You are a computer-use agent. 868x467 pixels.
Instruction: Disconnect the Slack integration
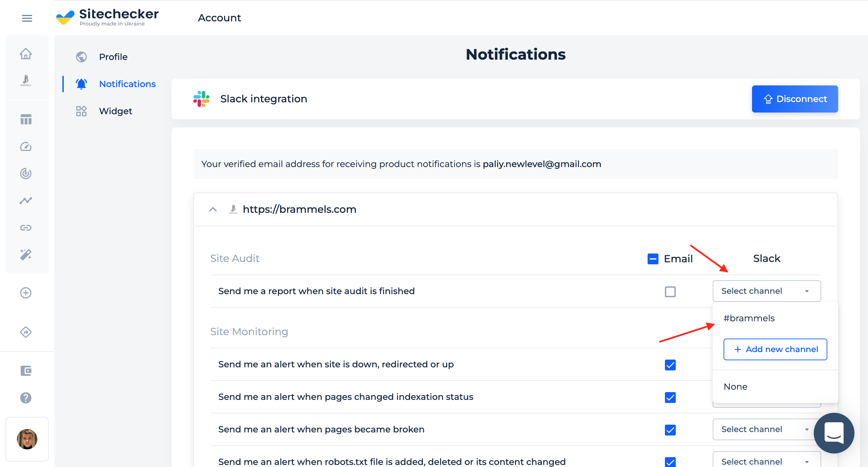tap(795, 99)
